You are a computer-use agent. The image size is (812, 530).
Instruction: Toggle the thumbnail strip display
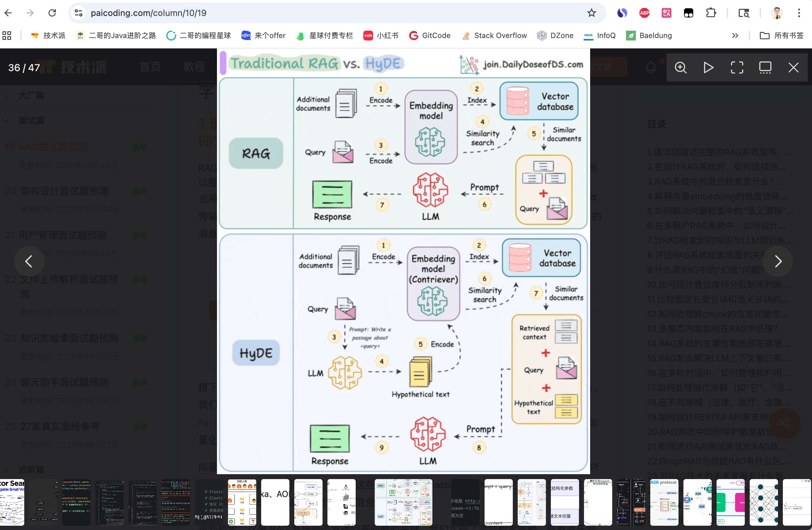pos(765,67)
